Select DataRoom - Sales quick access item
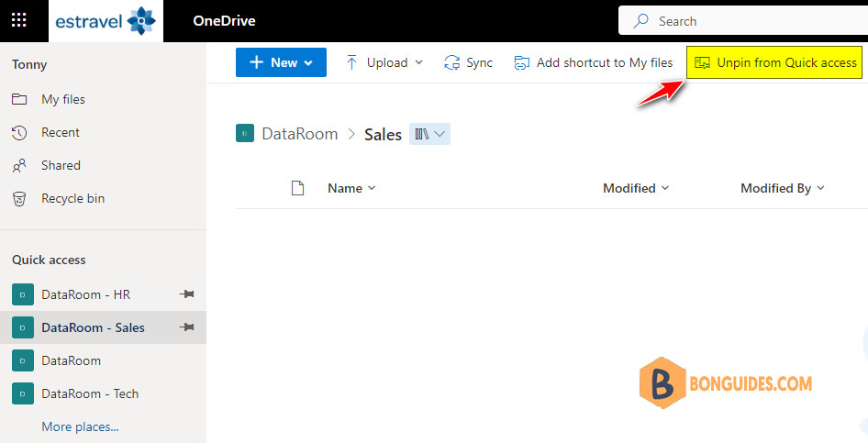Image resolution: width=868 pixels, height=443 pixels. point(103,327)
